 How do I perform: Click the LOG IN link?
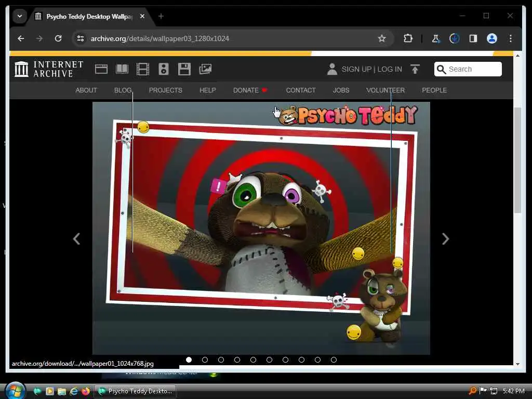pos(390,69)
